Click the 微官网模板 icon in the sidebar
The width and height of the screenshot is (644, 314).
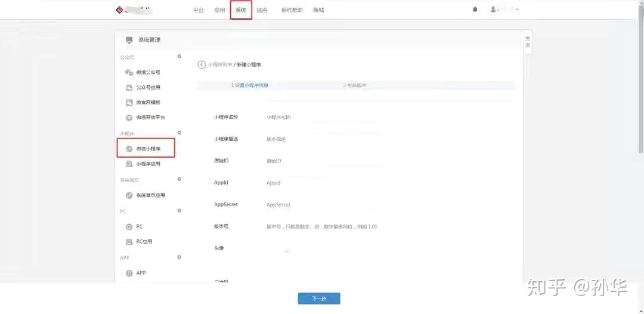129,102
